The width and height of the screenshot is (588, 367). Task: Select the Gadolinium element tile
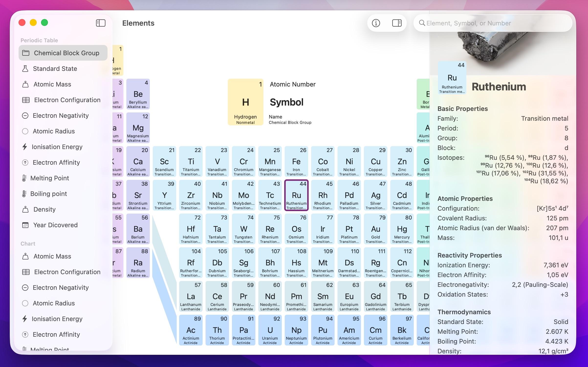click(x=376, y=296)
